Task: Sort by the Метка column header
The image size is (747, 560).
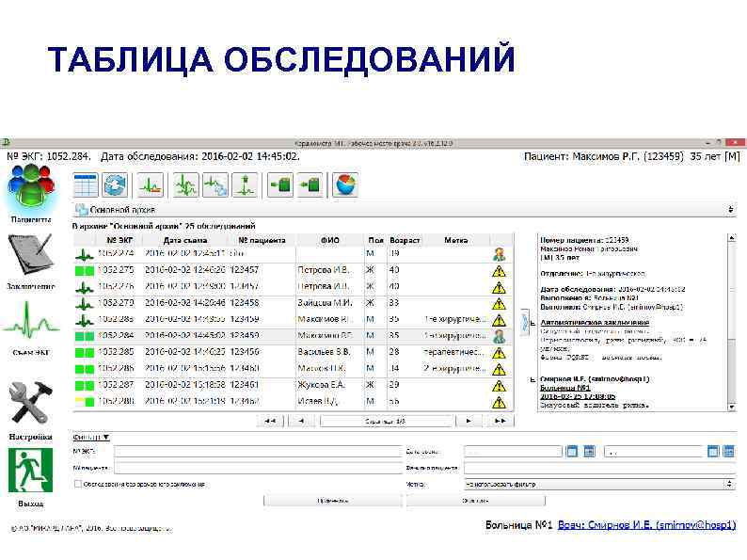Action: pos(456,240)
